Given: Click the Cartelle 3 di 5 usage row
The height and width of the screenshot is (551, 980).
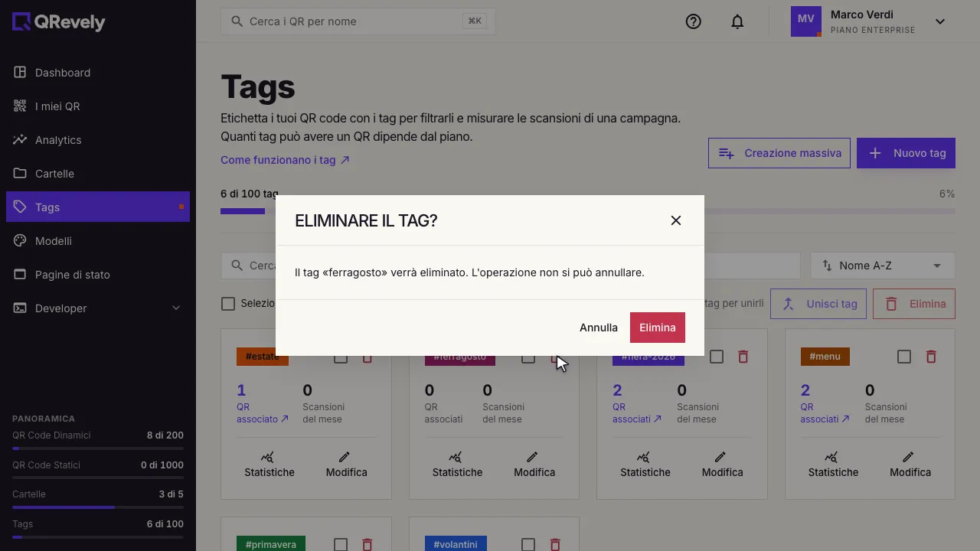Looking at the screenshot, I should coord(98,499).
